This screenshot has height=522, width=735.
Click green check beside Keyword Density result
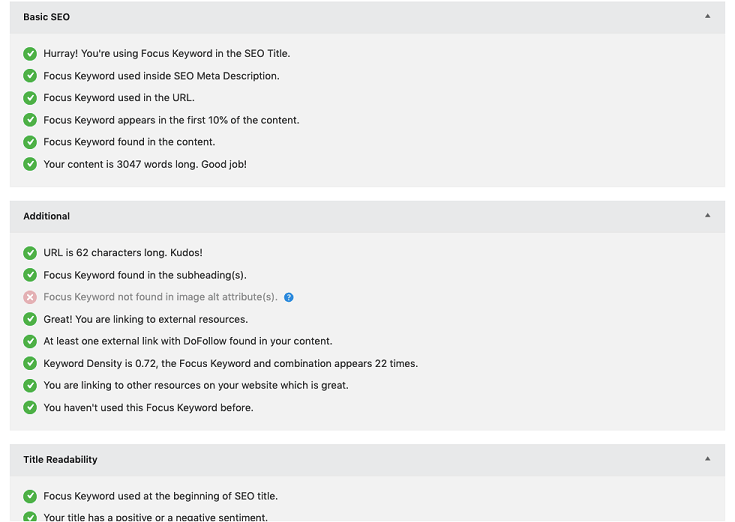[30, 363]
